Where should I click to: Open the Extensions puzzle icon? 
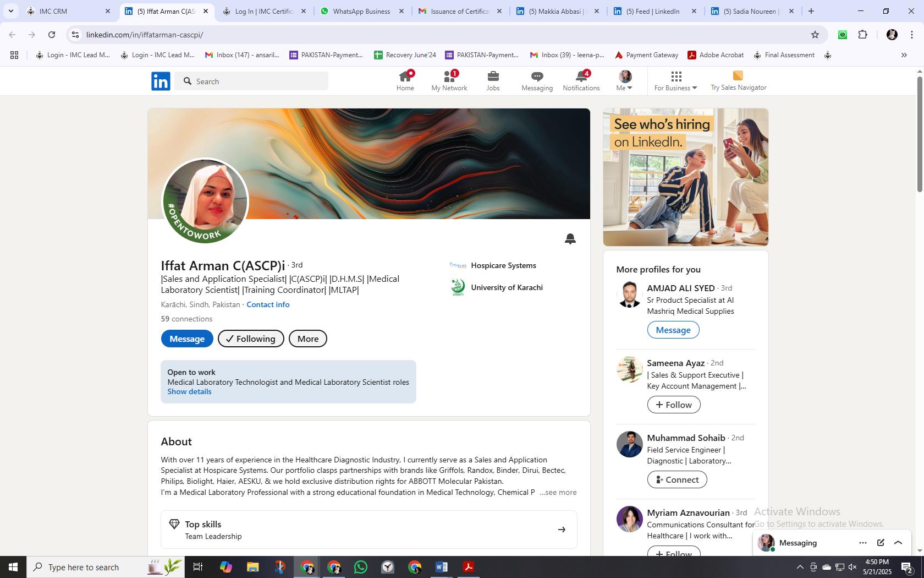pos(863,35)
